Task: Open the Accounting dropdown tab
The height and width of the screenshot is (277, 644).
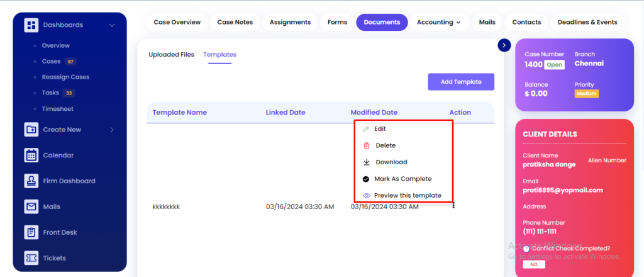Action: pos(438,22)
